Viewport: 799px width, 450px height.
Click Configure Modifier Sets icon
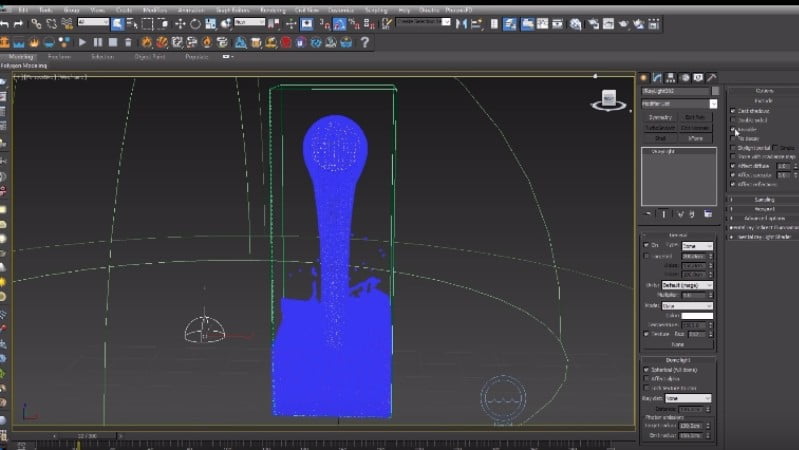coord(708,214)
